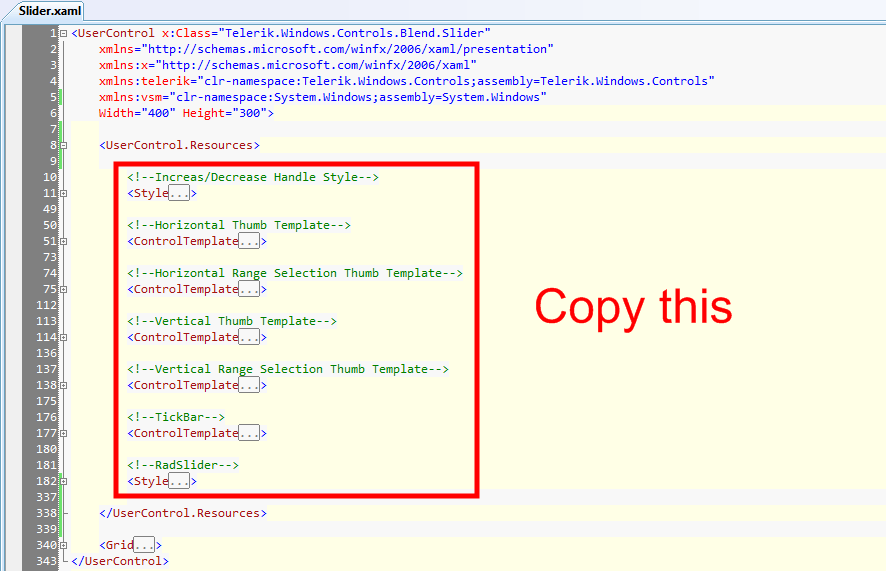886x571 pixels.
Task: Click the xaml/presentation xmlns URL on line 2
Action: pos(348,49)
